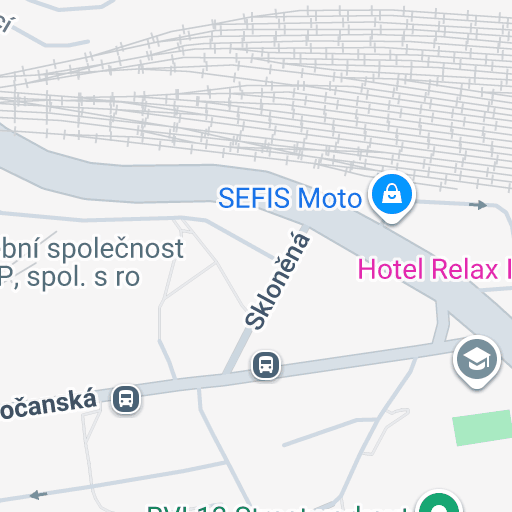Tap the bus stop icon beside Vysočanská label
This screenshot has width=512, height=512.
[126, 399]
